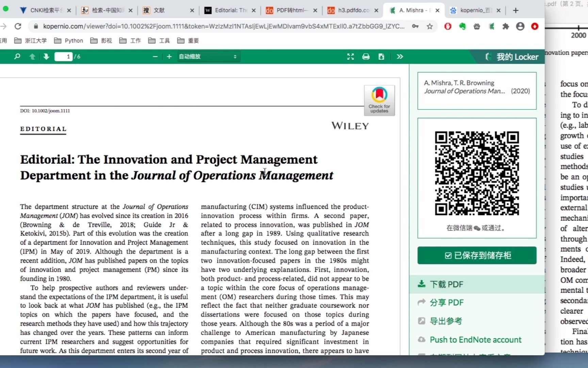Open the 工作 bookmark folder

130,41
